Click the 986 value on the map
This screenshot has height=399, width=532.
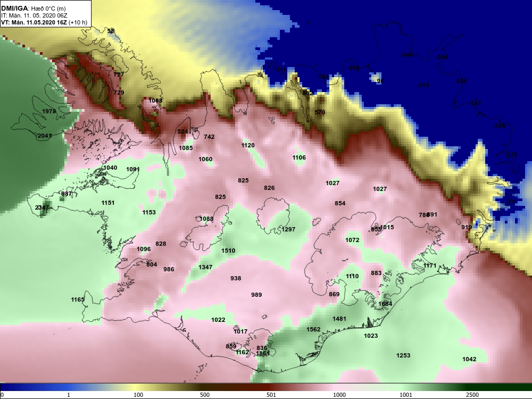click(169, 269)
